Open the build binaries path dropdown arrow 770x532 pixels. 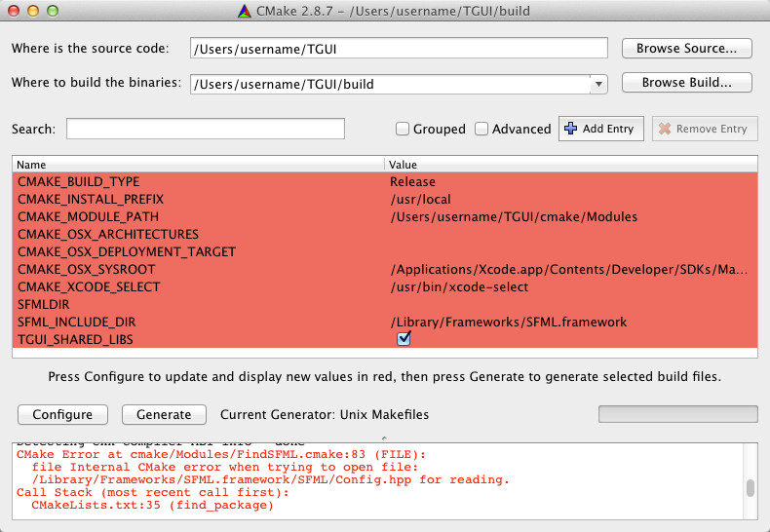(x=598, y=84)
